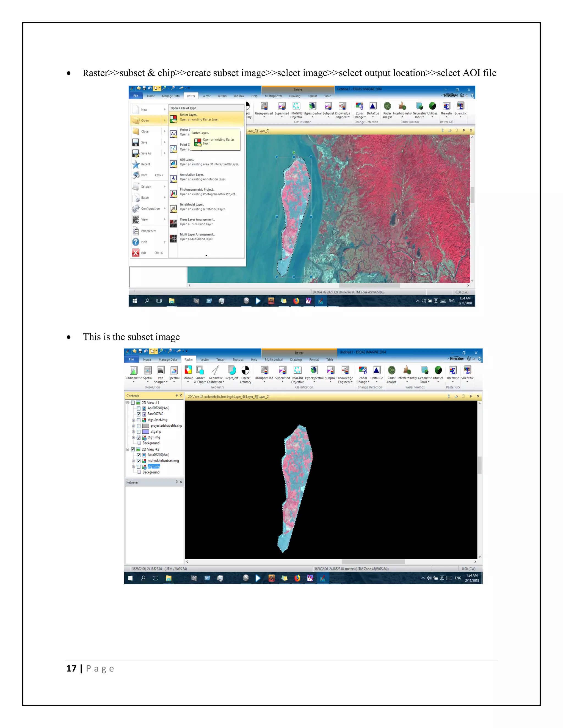Toggle the Eant007240 layer checkbox
The height and width of the screenshot is (728, 563).
click(x=139, y=414)
